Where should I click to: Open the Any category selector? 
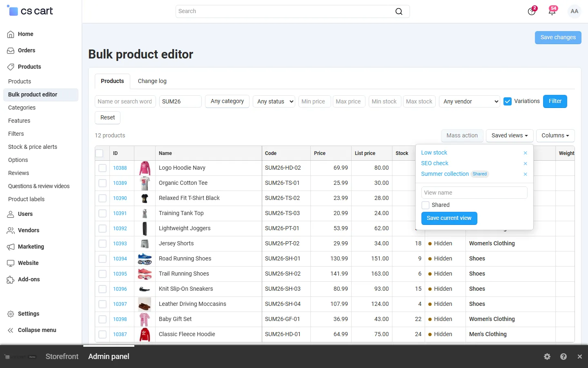click(227, 101)
